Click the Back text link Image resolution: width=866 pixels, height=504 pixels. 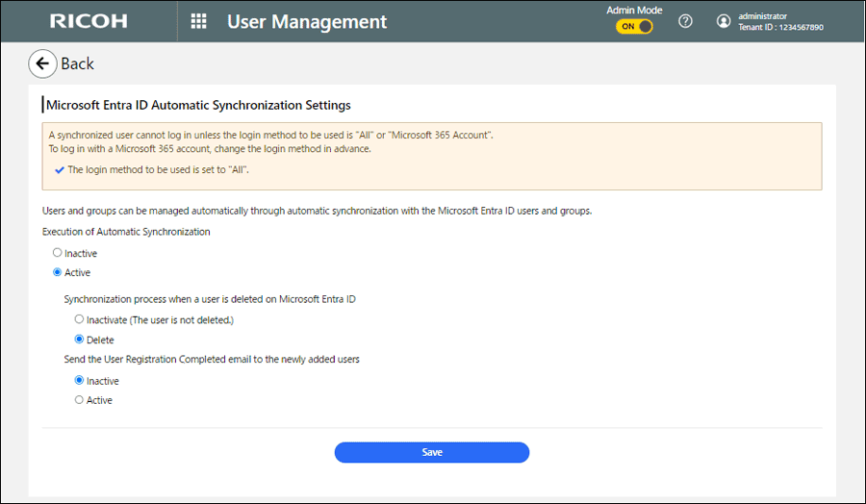77,63
